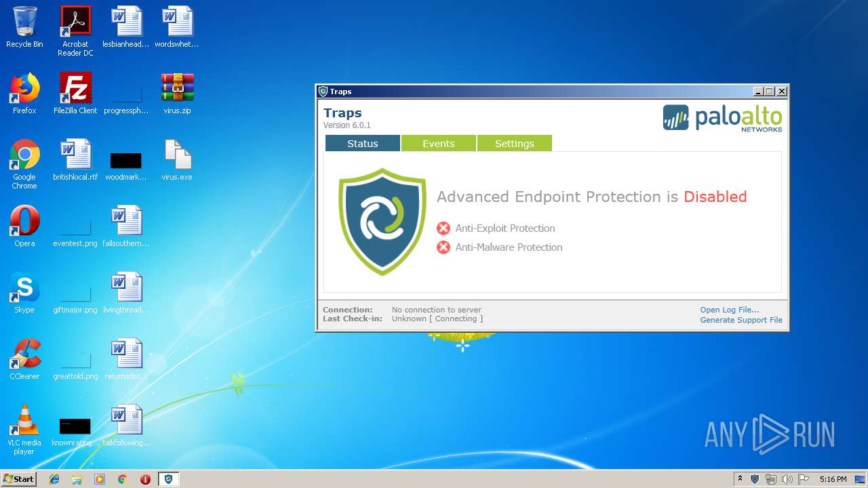Screen dimensions: 868x488
Task: Click the Traps shield tray icon
Action: point(755,479)
